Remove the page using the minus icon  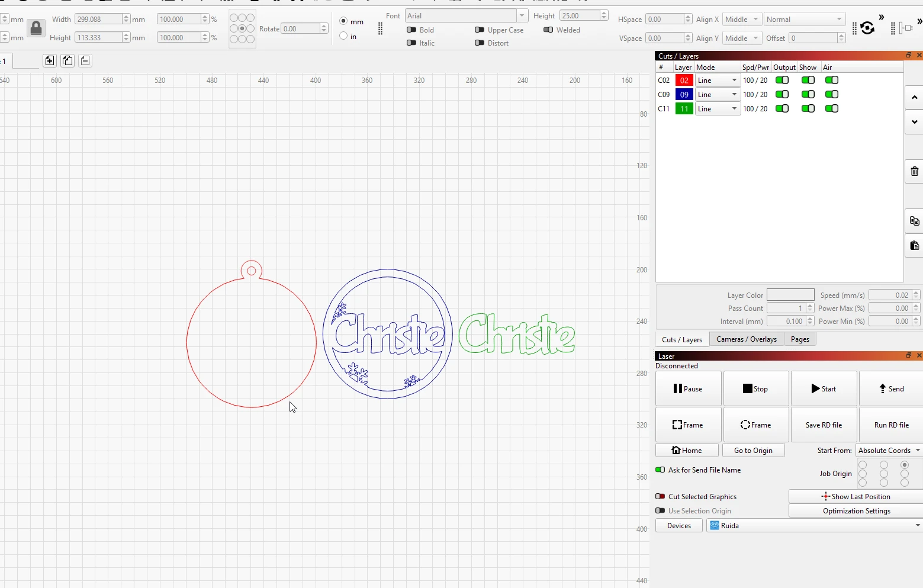85,60
